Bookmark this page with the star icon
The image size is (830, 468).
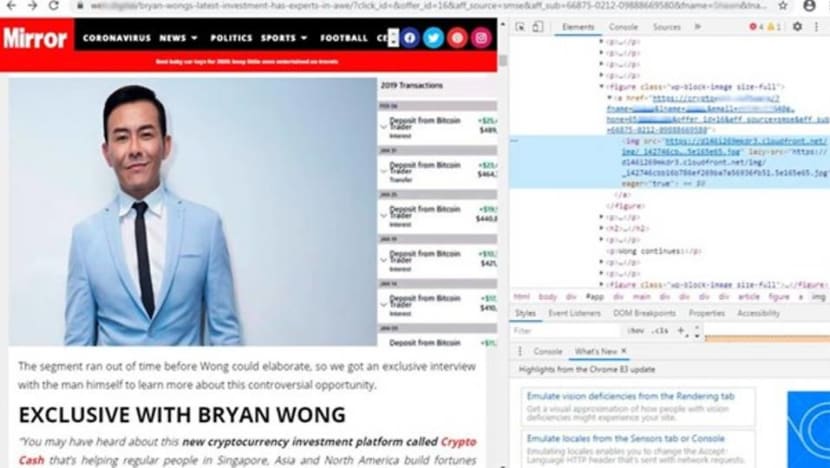coord(783,6)
